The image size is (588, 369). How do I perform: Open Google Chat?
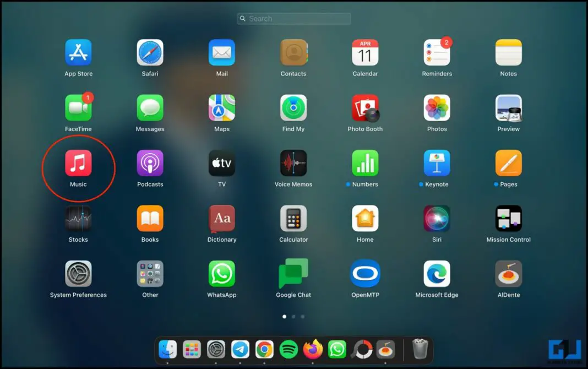point(293,274)
